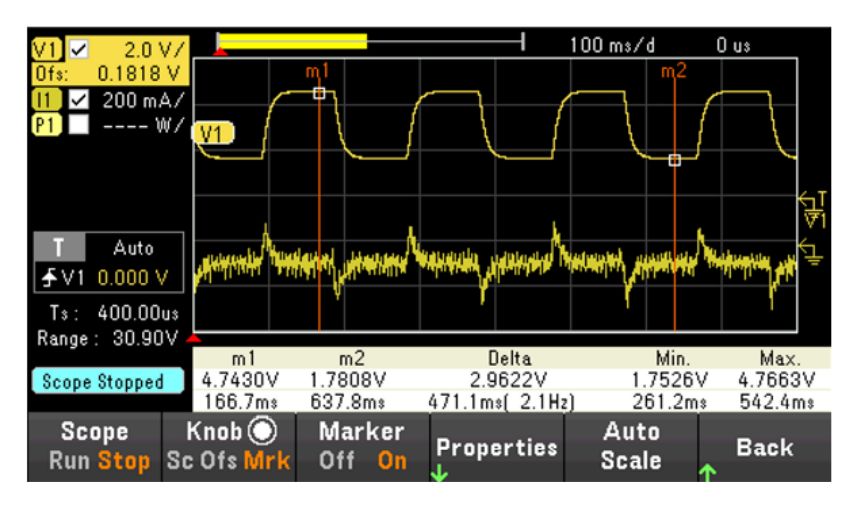Click the V1 trace label on the graph

[x=211, y=132]
